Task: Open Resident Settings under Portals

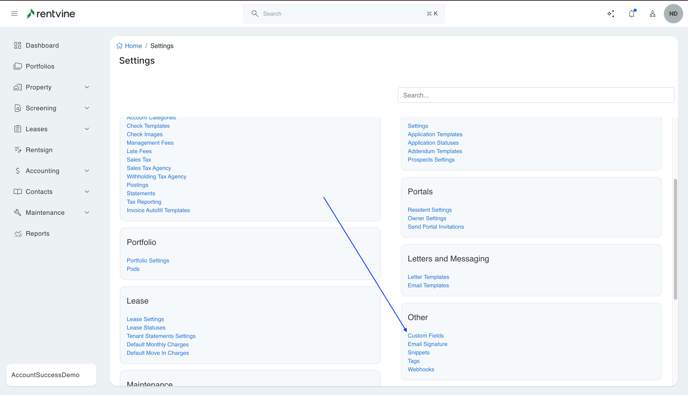Action: (430, 210)
